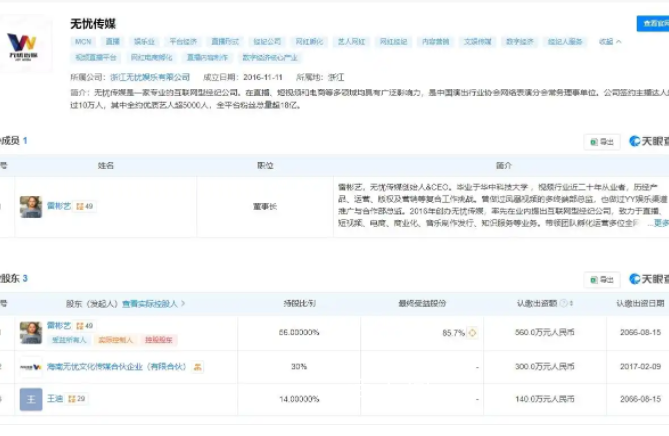Export the shareholders table with 导出
The height and width of the screenshot is (436, 669).
(602, 280)
